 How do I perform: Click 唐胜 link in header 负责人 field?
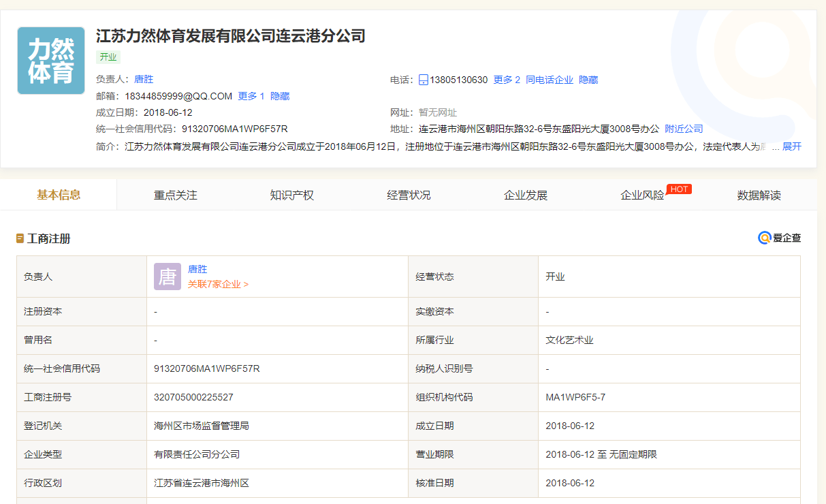[144, 80]
